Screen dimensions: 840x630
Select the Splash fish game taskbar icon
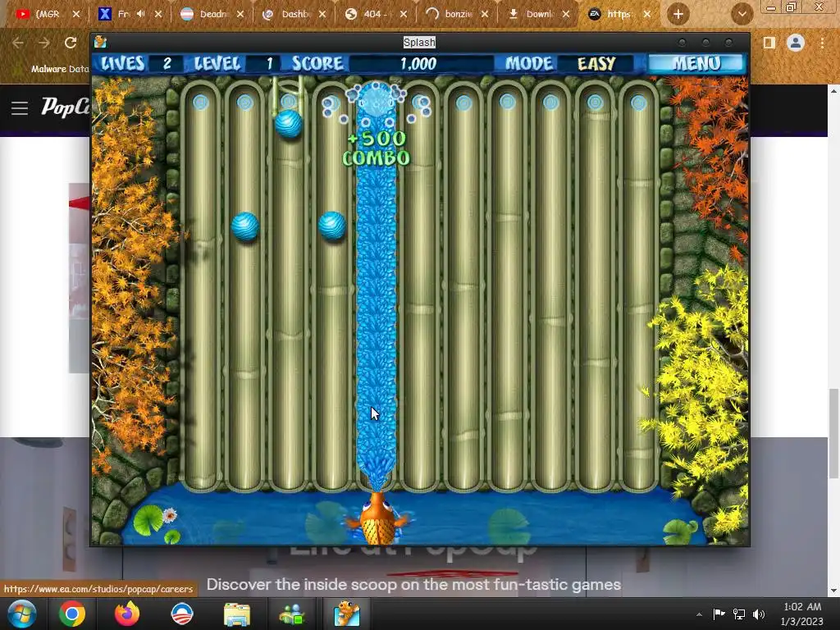(347, 614)
